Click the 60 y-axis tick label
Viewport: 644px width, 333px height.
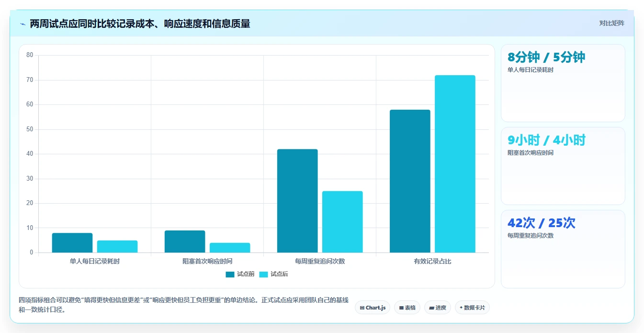coord(30,104)
